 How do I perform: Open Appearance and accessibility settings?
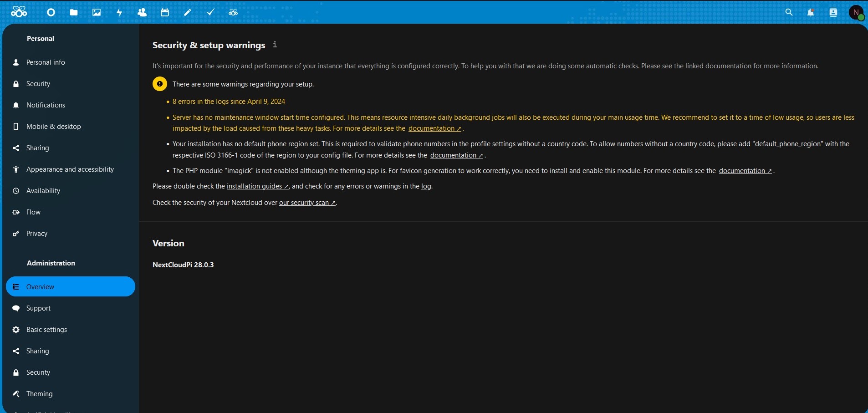[70, 169]
